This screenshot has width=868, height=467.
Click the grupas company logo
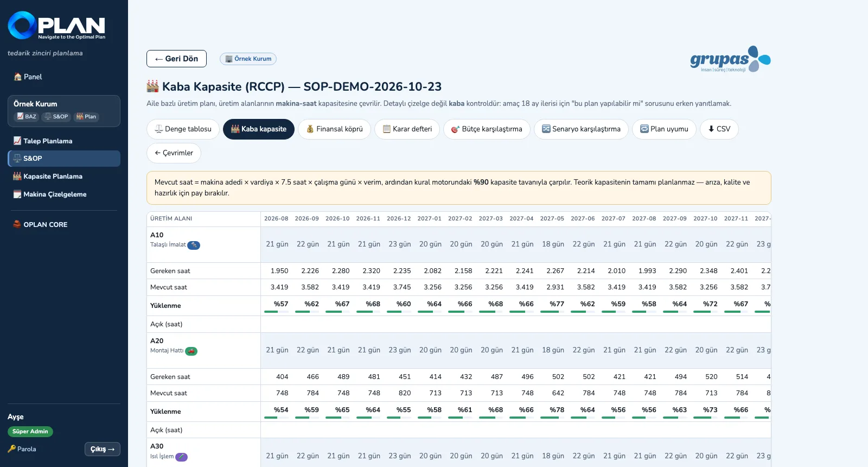coord(730,59)
